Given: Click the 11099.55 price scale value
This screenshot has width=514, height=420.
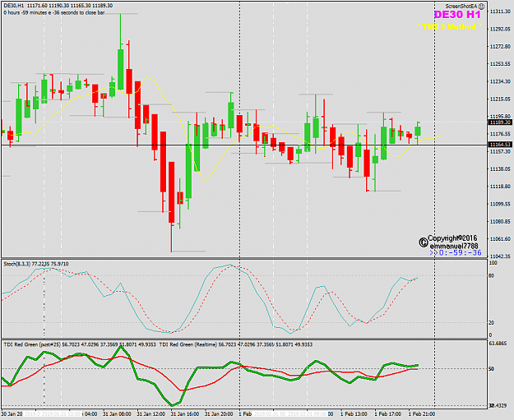Looking at the screenshot, I should (x=500, y=204).
